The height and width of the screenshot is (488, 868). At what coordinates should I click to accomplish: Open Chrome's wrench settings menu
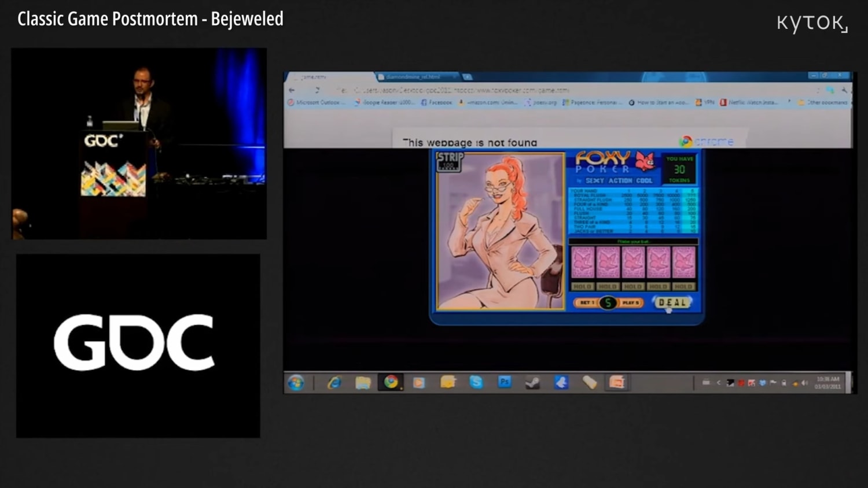pos(844,90)
